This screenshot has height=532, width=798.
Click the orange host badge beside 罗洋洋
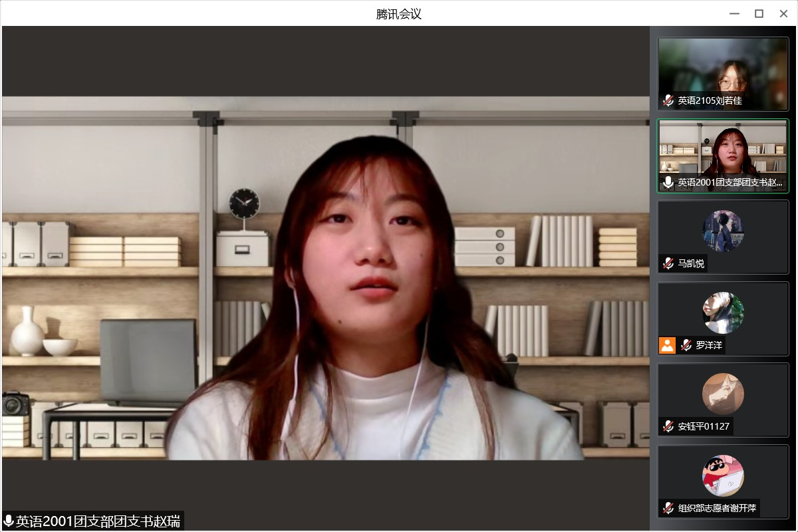pos(667,345)
